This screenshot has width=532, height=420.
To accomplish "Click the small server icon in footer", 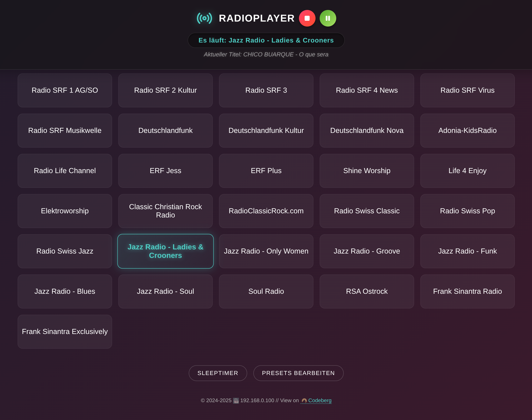I will (x=236, y=401).
